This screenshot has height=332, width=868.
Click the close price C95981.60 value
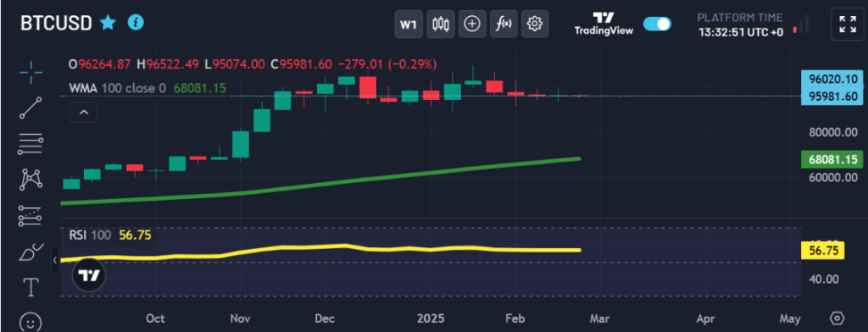click(301, 64)
